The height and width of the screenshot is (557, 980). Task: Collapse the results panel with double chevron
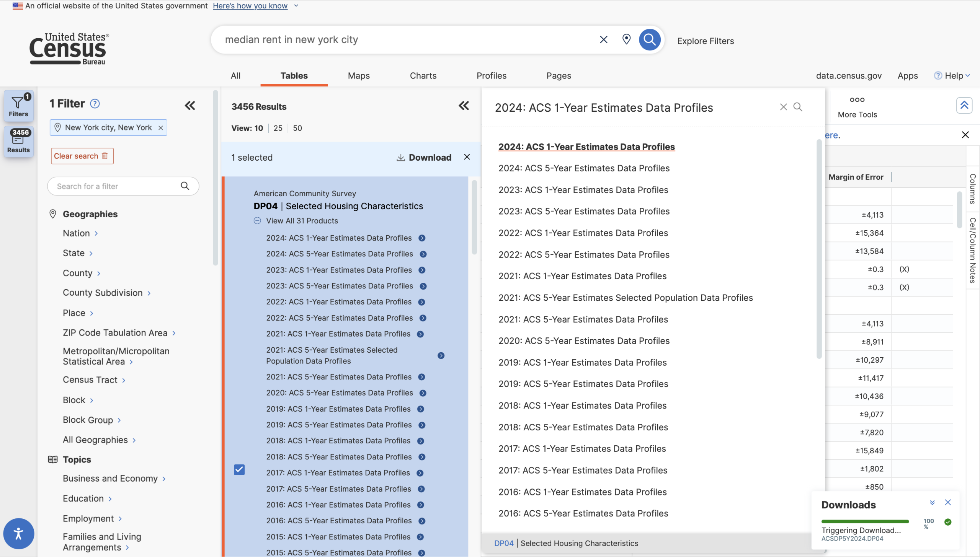(x=464, y=106)
